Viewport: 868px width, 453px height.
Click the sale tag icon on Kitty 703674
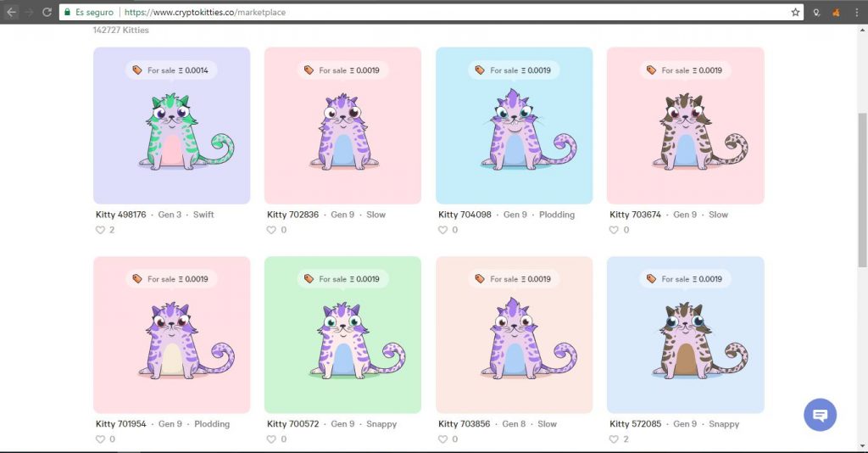pos(652,70)
